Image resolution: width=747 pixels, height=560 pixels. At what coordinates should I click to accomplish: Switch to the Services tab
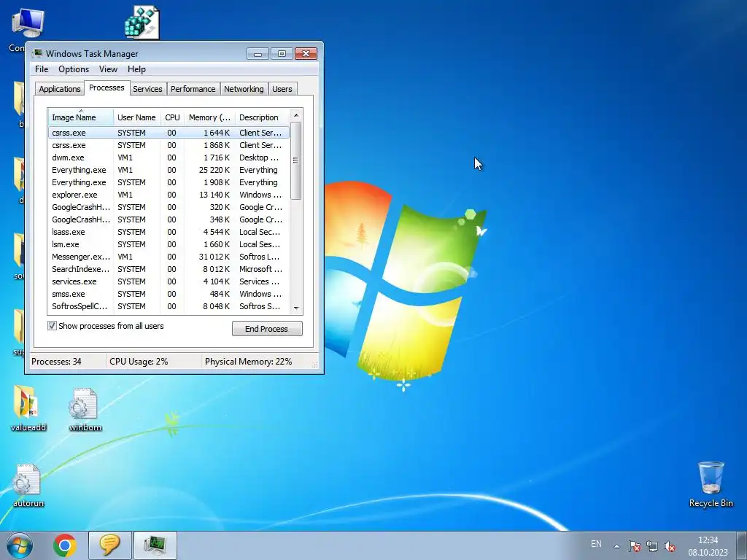point(147,89)
